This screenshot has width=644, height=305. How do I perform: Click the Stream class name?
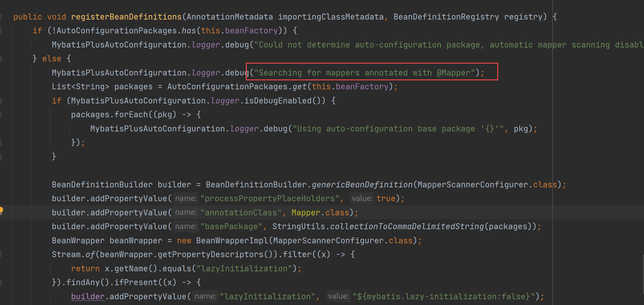66,254
